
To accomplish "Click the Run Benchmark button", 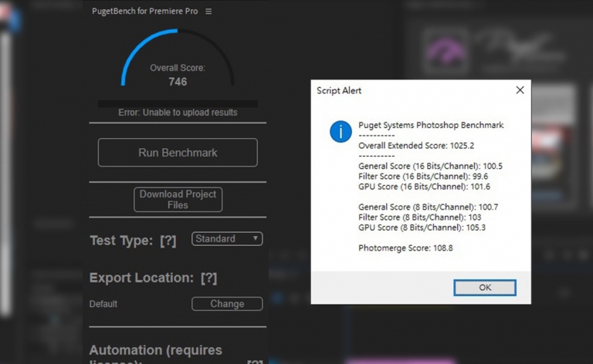I will [178, 153].
